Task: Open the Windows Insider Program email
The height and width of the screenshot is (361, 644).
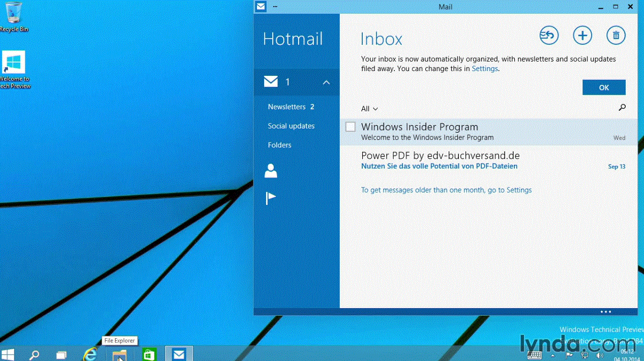Action: 488,132
